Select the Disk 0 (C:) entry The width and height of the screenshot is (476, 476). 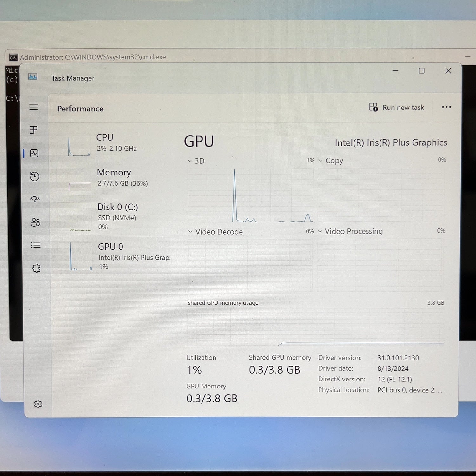click(113, 217)
